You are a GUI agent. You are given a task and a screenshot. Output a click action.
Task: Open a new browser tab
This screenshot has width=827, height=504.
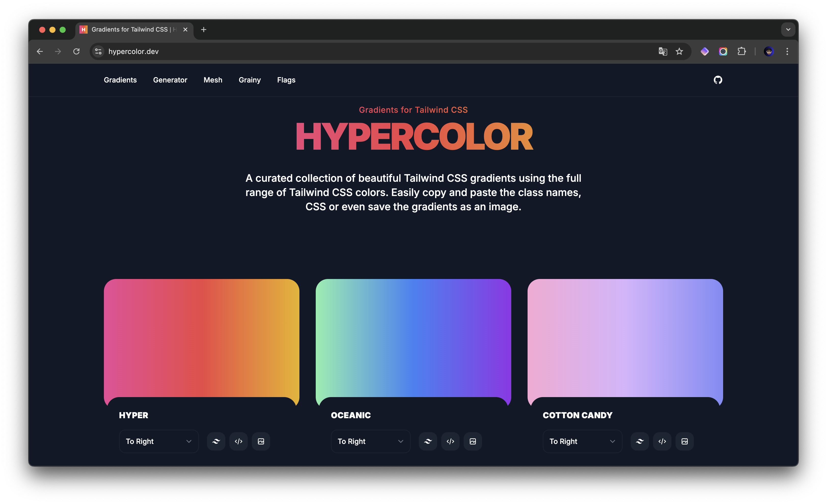[204, 30]
